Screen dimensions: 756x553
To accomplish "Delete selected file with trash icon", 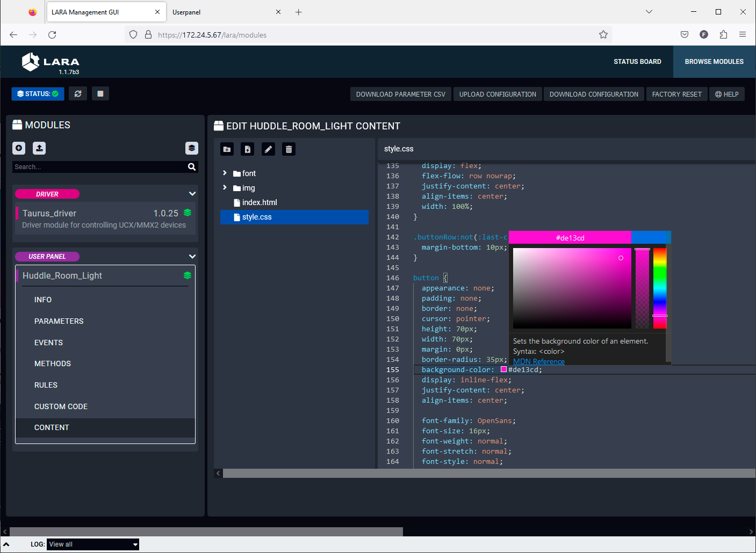I will click(289, 149).
